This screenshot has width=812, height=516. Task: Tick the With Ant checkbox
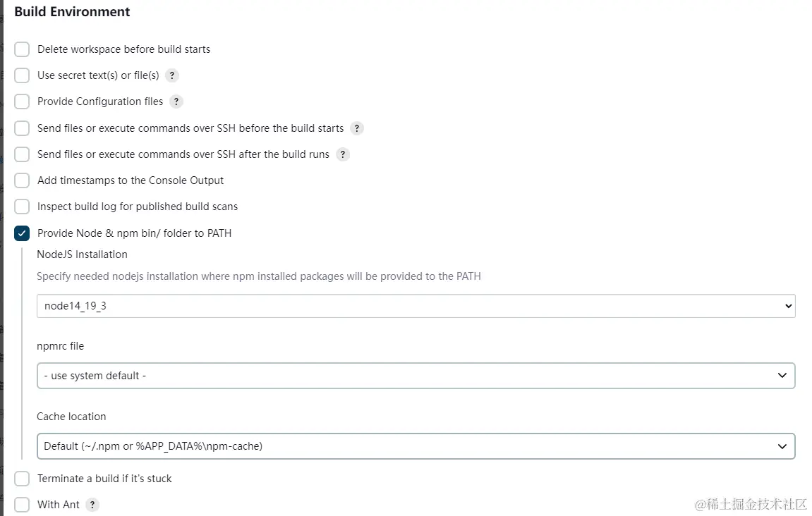point(22,505)
